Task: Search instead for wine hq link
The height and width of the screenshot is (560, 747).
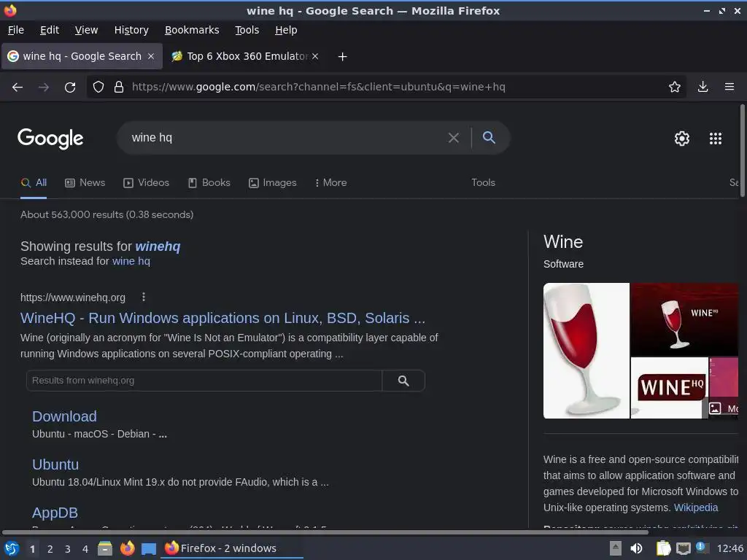Action: click(131, 261)
